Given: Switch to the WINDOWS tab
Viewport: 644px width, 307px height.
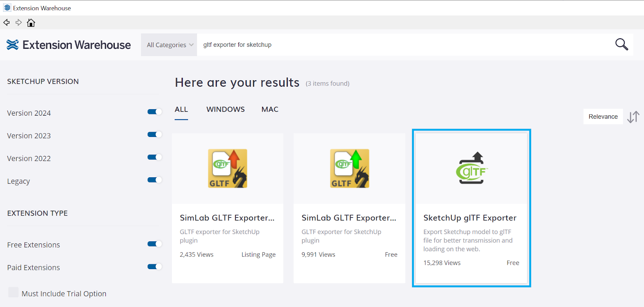Looking at the screenshot, I should tap(225, 109).
